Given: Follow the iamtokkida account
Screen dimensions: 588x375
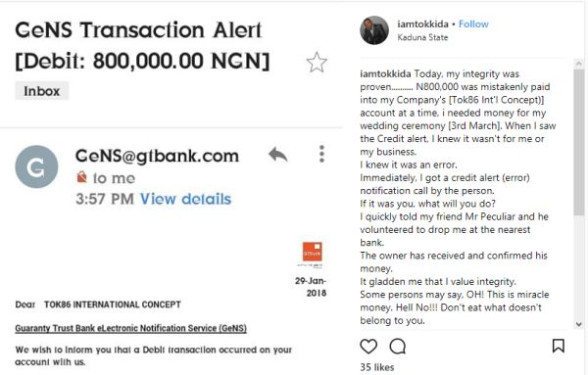Looking at the screenshot, I should (x=473, y=23).
